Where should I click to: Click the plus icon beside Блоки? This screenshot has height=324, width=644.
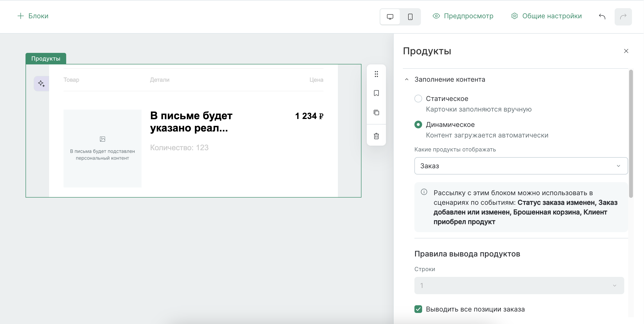20,16
